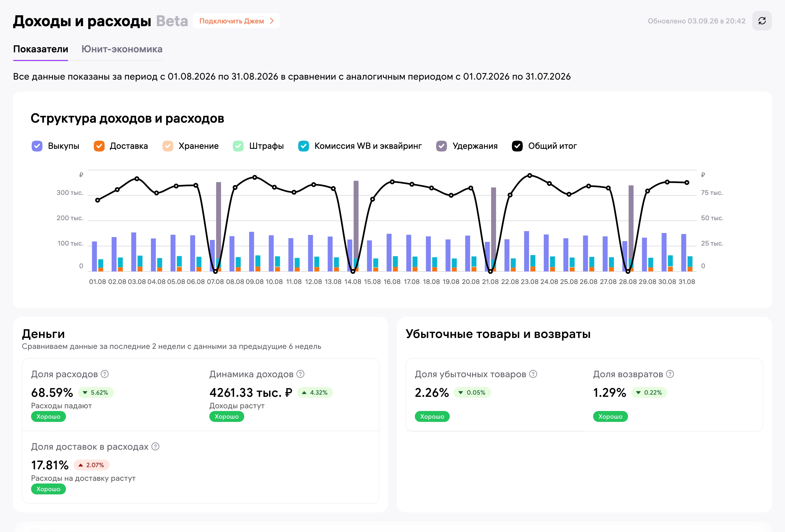Click the 4.32% increase badge
785x532 pixels.
click(315, 392)
